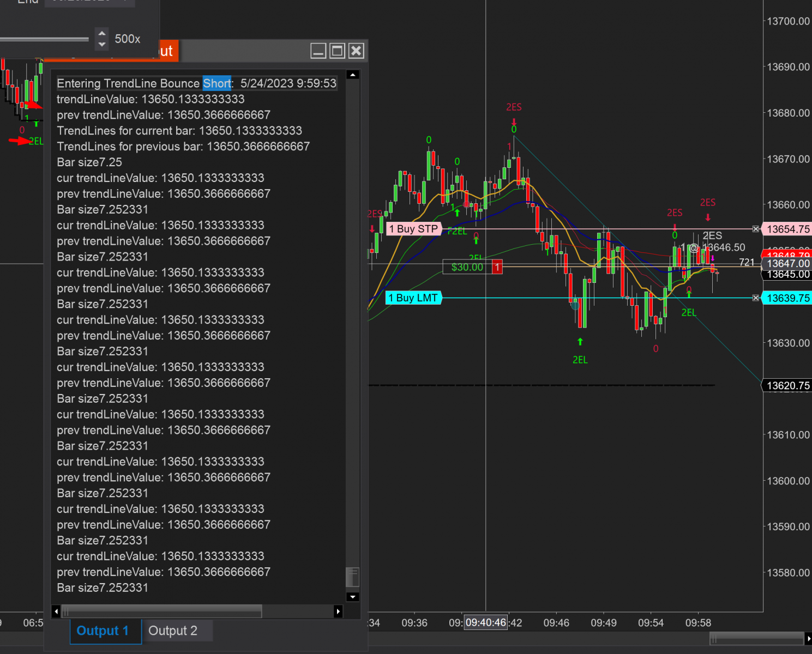The image size is (812, 654).
Task: Select the 1 Buy LMT order label
Action: [413, 298]
